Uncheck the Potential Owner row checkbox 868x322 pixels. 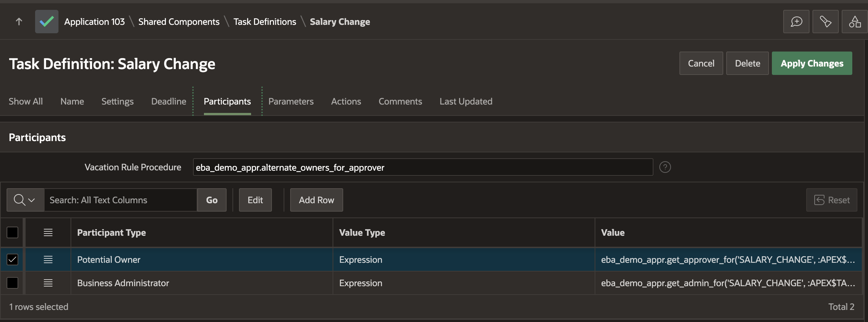[12, 260]
